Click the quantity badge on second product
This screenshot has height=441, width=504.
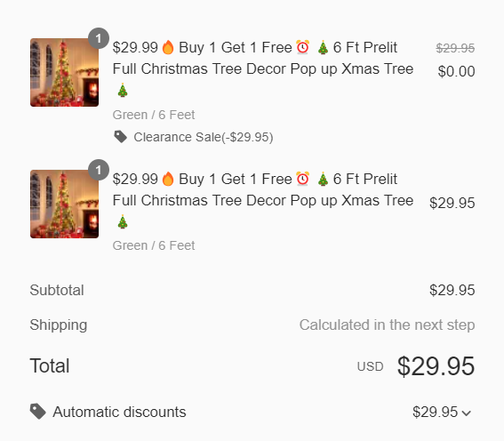[x=99, y=170]
